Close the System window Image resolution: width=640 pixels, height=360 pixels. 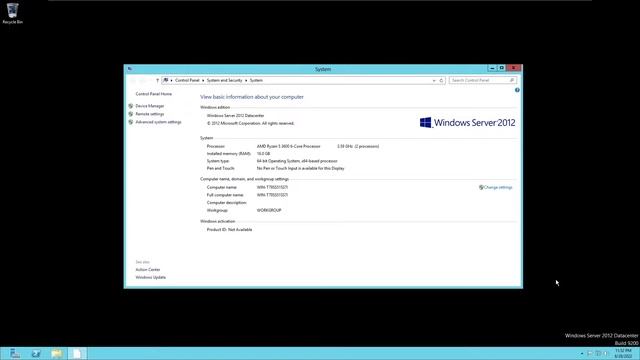(513, 68)
